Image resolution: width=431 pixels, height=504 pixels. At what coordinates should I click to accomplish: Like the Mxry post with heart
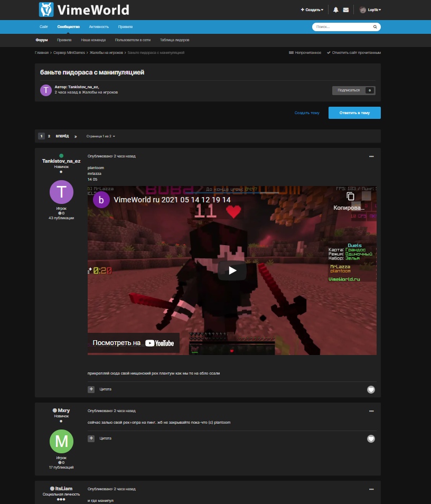point(371,438)
